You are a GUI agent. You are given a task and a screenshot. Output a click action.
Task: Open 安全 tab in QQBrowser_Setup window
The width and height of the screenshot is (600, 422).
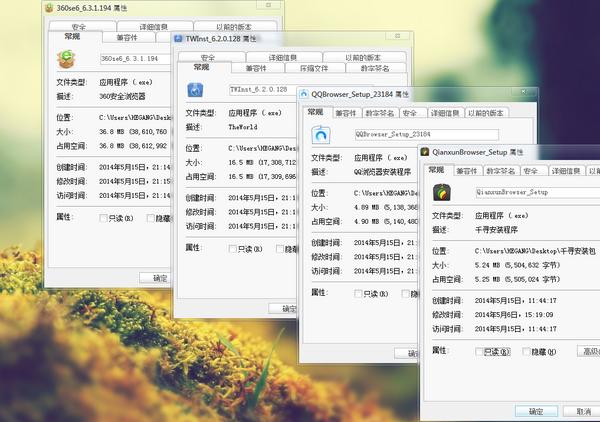(x=413, y=113)
